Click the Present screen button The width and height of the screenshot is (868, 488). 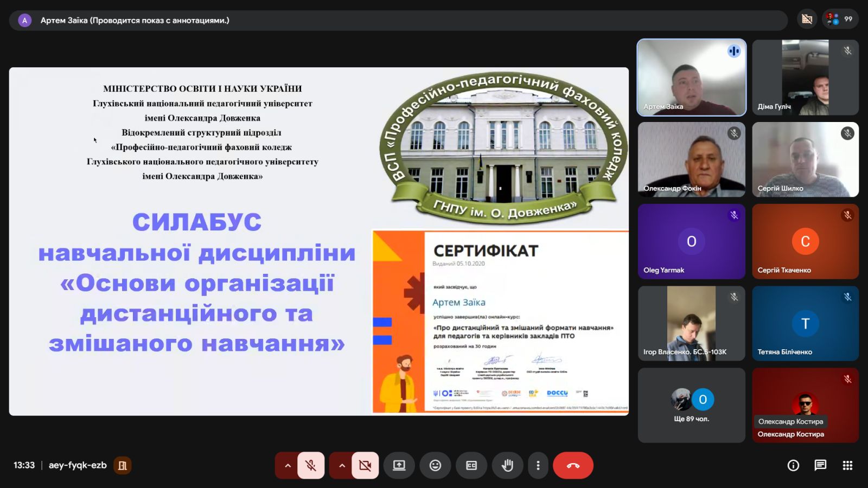[399, 465]
